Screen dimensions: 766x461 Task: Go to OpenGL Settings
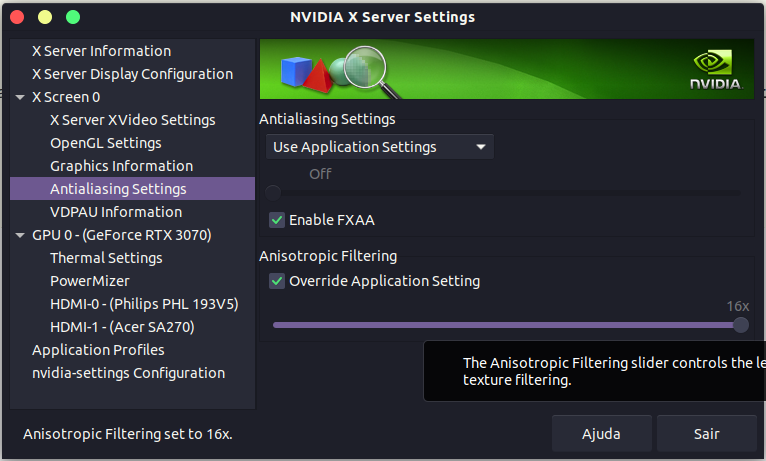pos(106,143)
